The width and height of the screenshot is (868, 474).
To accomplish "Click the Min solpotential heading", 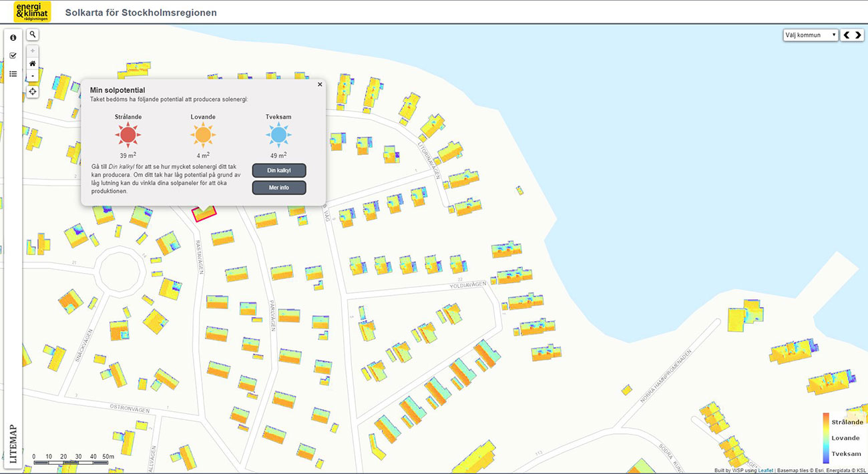I will pos(118,90).
